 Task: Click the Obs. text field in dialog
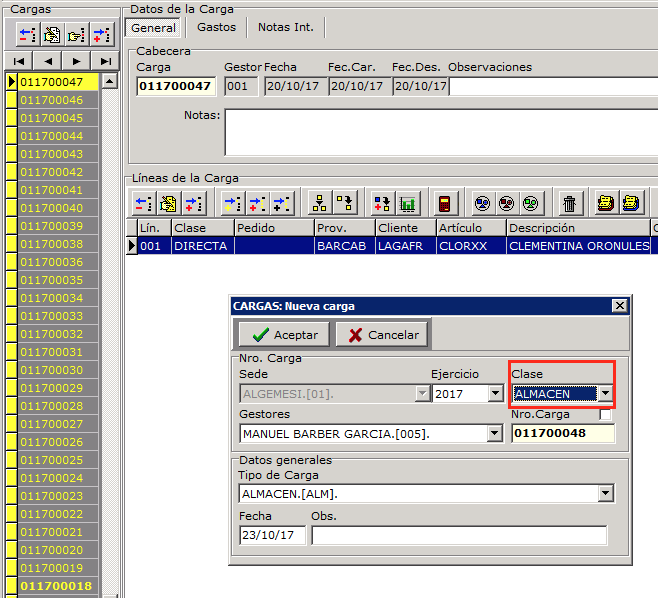tap(458, 535)
